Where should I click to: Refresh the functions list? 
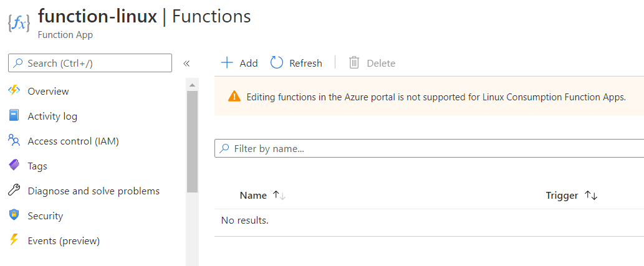click(x=296, y=63)
